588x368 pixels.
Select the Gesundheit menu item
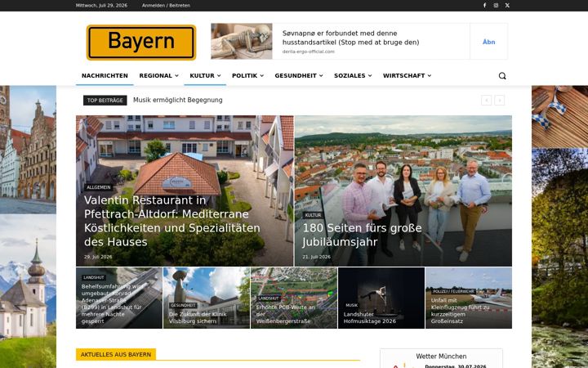pyautogui.click(x=296, y=75)
